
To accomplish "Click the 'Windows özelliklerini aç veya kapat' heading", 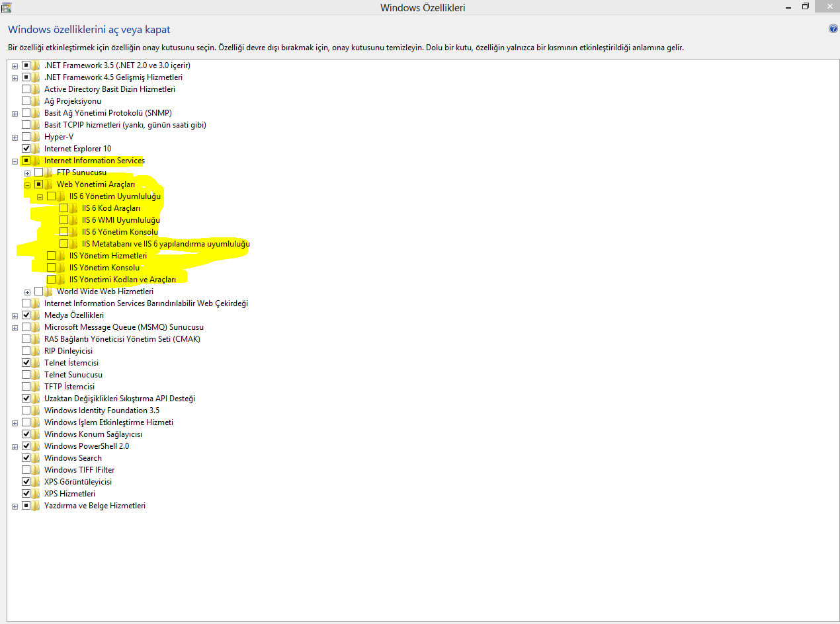I will click(x=89, y=30).
